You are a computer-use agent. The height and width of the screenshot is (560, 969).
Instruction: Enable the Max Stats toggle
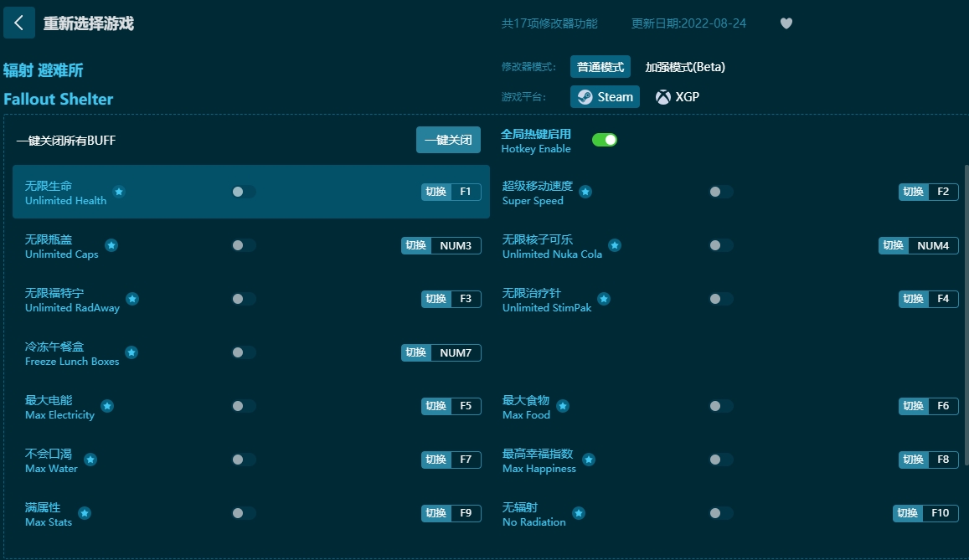click(243, 513)
